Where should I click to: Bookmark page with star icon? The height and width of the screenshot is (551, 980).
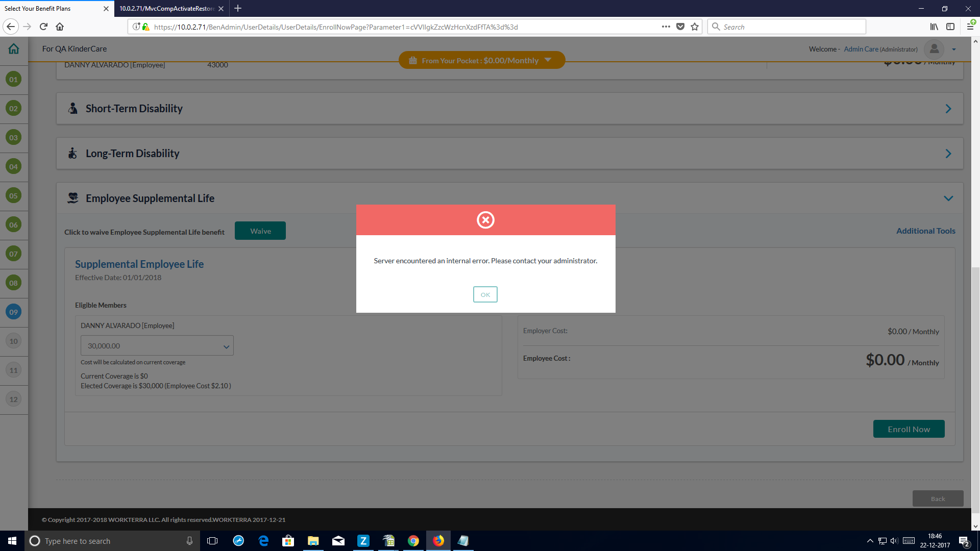pos(695,27)
